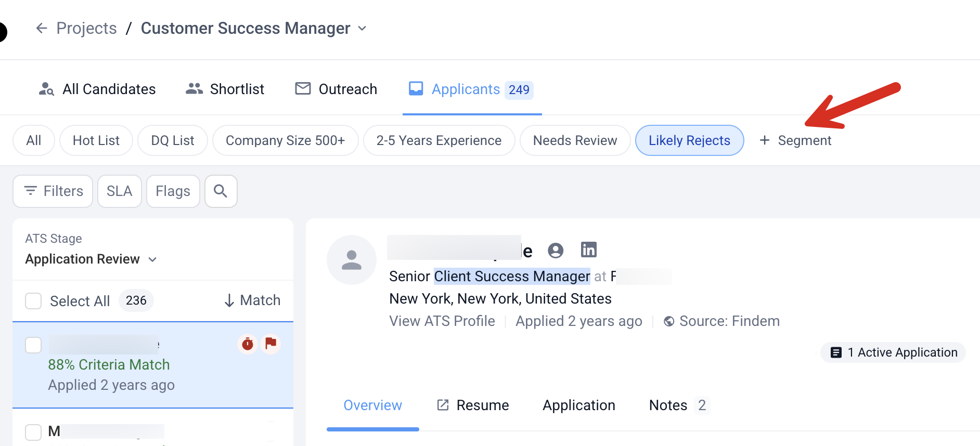This screenshot has height=446, width=980.
Task: Check the Select All checkbox
Action: (33, 301)
